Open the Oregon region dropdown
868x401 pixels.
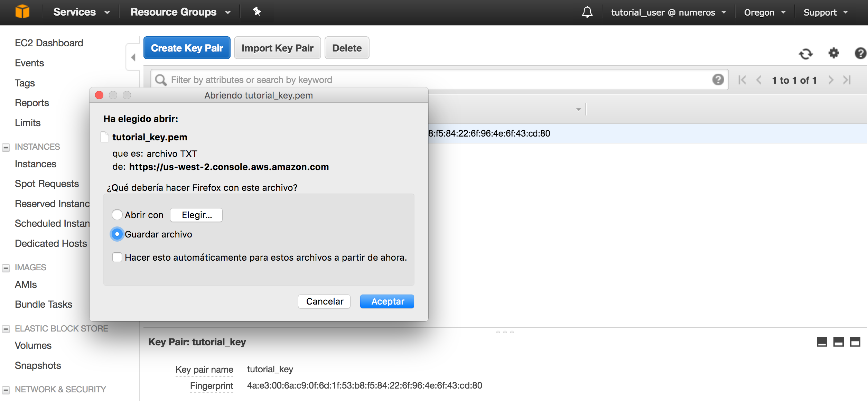pos(765,12)
